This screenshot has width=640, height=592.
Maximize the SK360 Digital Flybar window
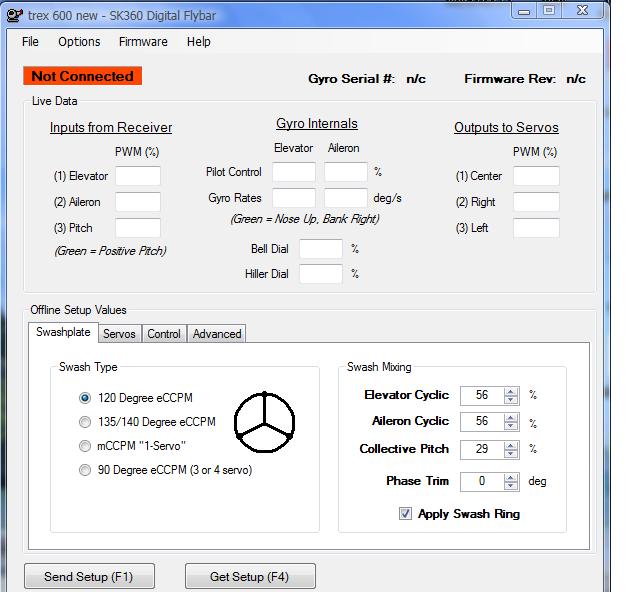(549, 11)
